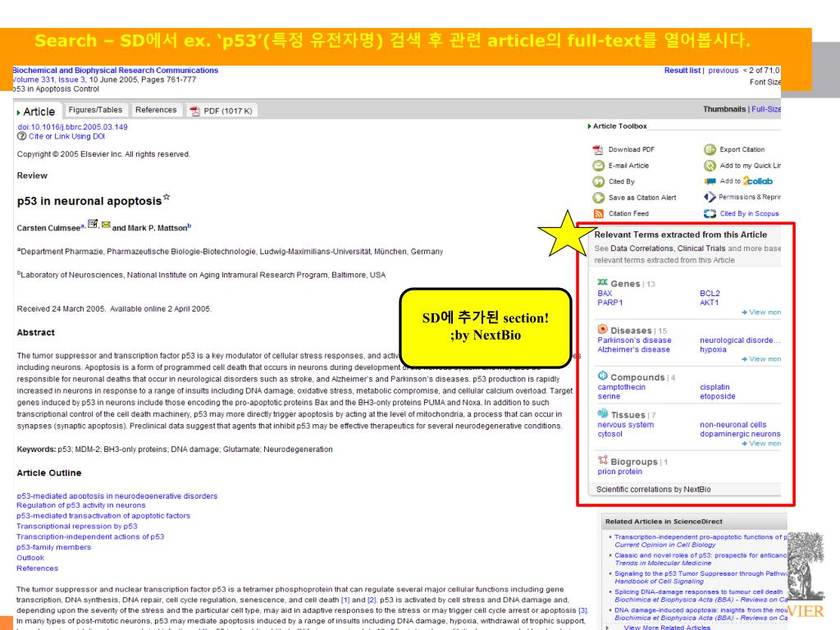840x630 pixels.
Task: Click the AKT1 gene link
Action: (x=710, y=303)
